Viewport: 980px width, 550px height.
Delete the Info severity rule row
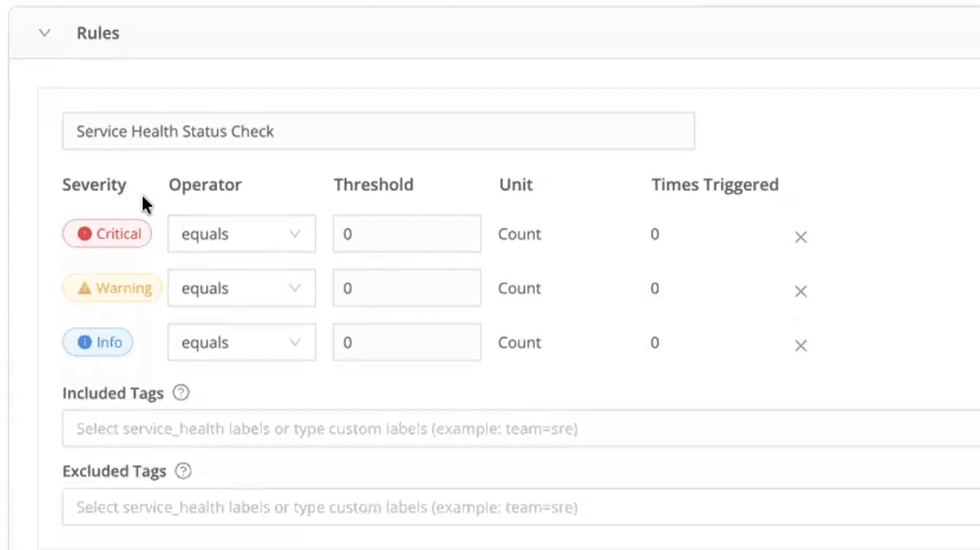pyautogui.click(x=801, y=346)
